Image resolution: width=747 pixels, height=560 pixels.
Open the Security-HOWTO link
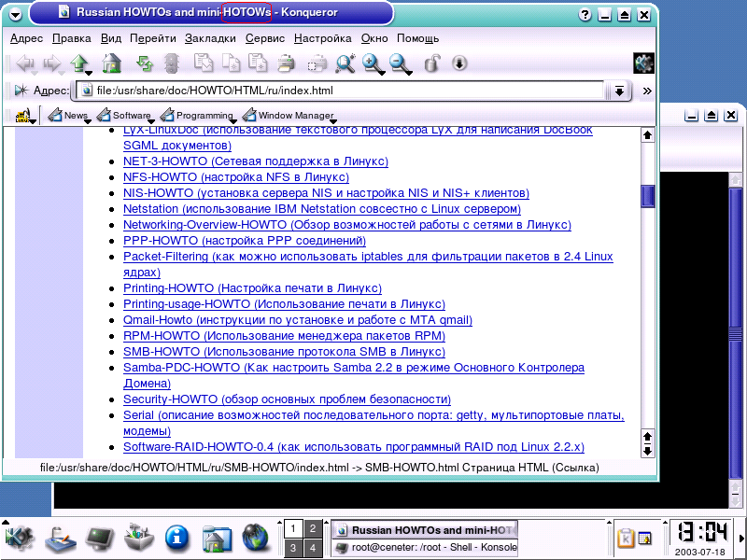click(287, 399)
